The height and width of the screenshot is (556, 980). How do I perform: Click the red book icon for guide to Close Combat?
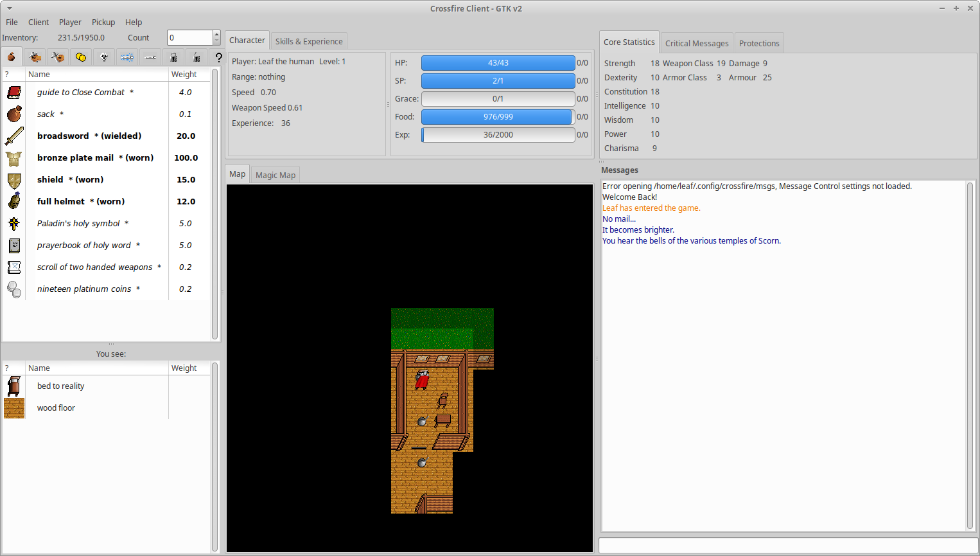tap(14, 93)
